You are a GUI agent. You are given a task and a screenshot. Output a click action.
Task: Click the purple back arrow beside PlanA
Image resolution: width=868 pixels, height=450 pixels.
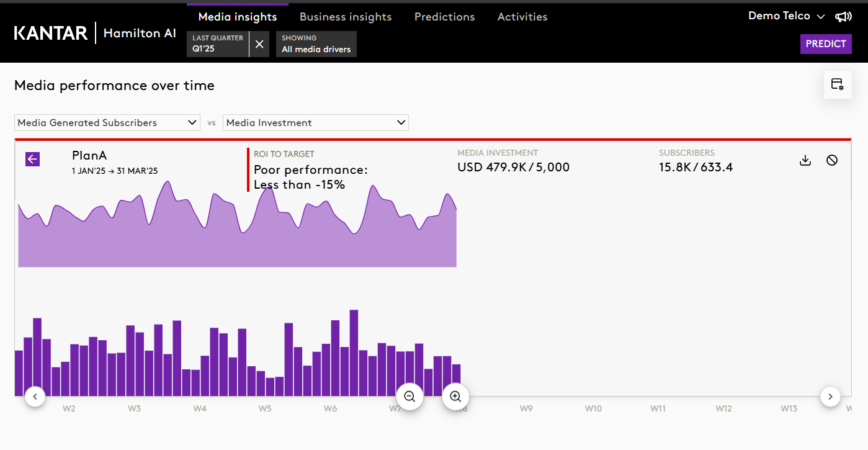pos(32,160)
